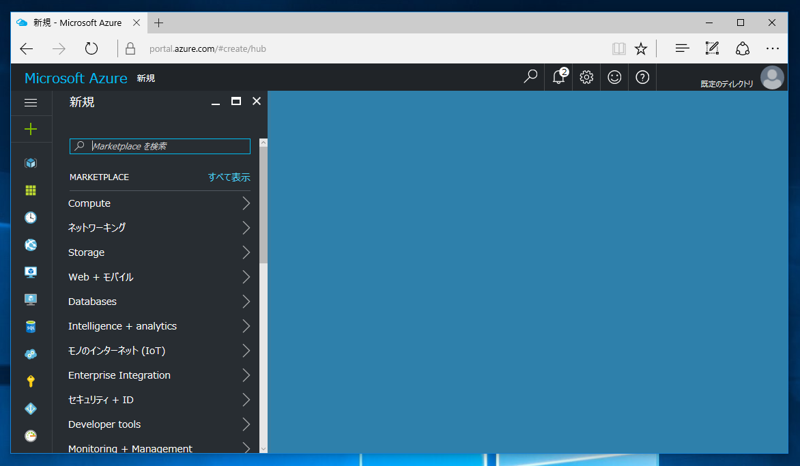Open Virtual machines (classic) monitor icon
The width and height of the screenshot is (800, 466).
(31, 272)
